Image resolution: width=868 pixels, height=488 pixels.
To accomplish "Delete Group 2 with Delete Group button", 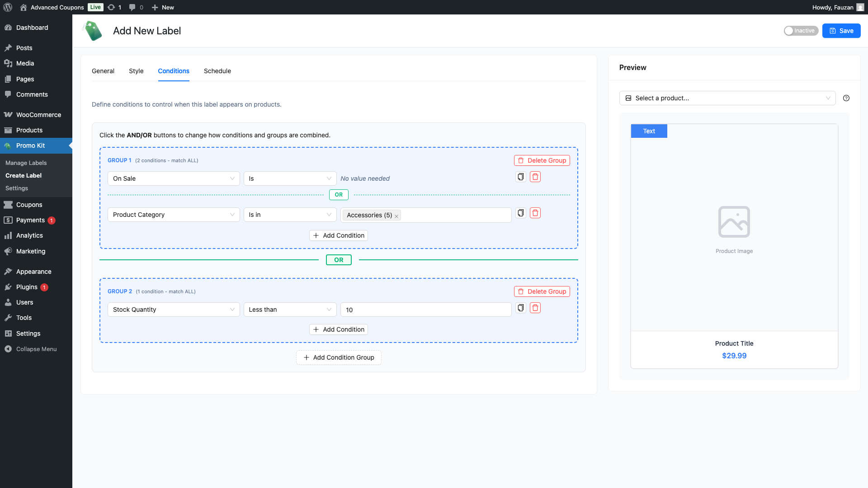I will click(542, 291).
